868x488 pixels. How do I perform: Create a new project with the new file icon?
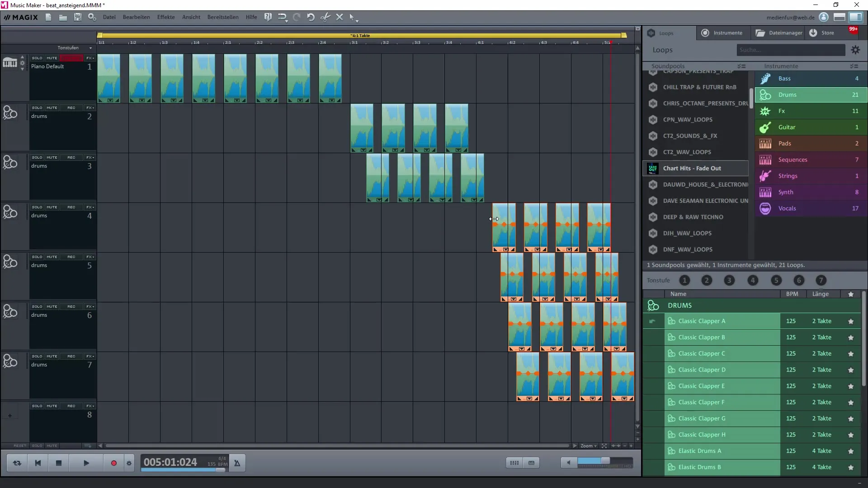[x=48, y=17]
